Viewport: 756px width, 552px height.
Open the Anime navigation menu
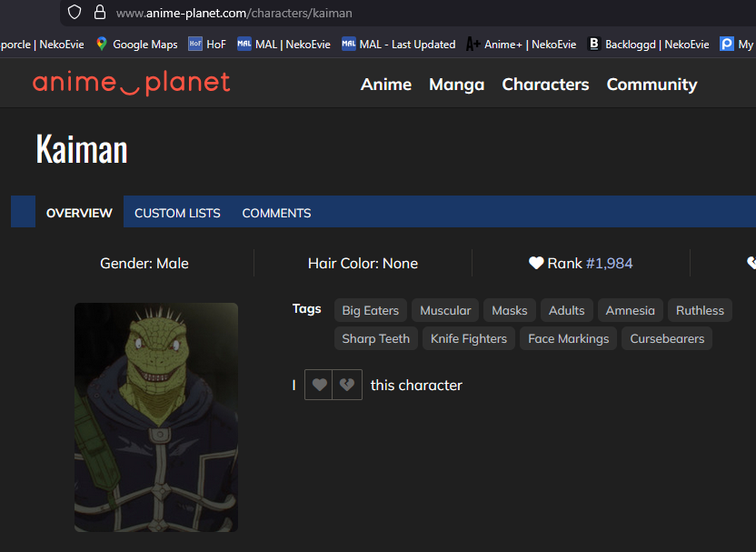tap(386, 85)
